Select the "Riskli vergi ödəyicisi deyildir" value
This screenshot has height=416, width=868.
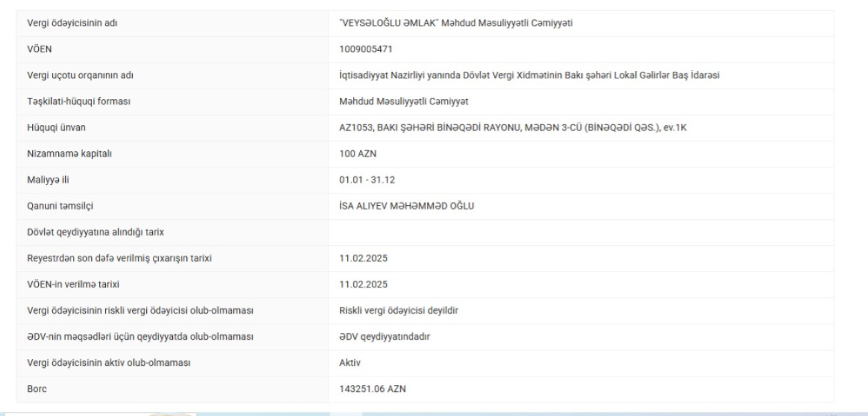click(x=397, y=311)
